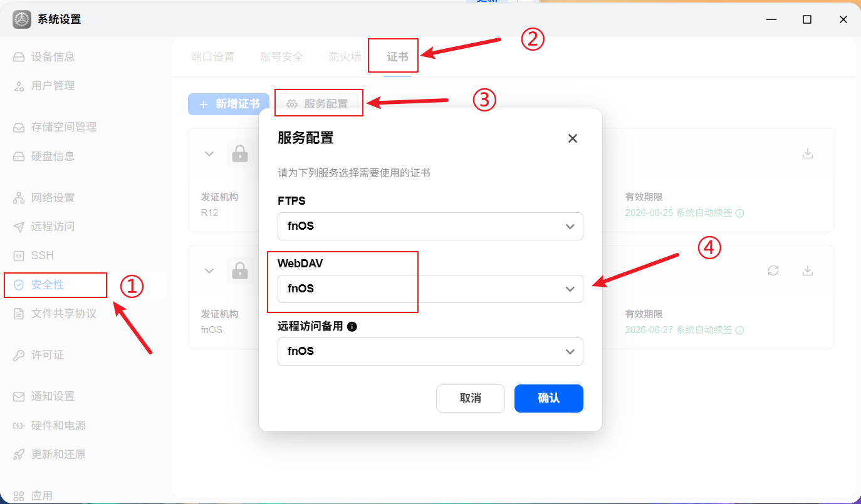Refresh the fnOS-issued certificate

click(773, 270)
